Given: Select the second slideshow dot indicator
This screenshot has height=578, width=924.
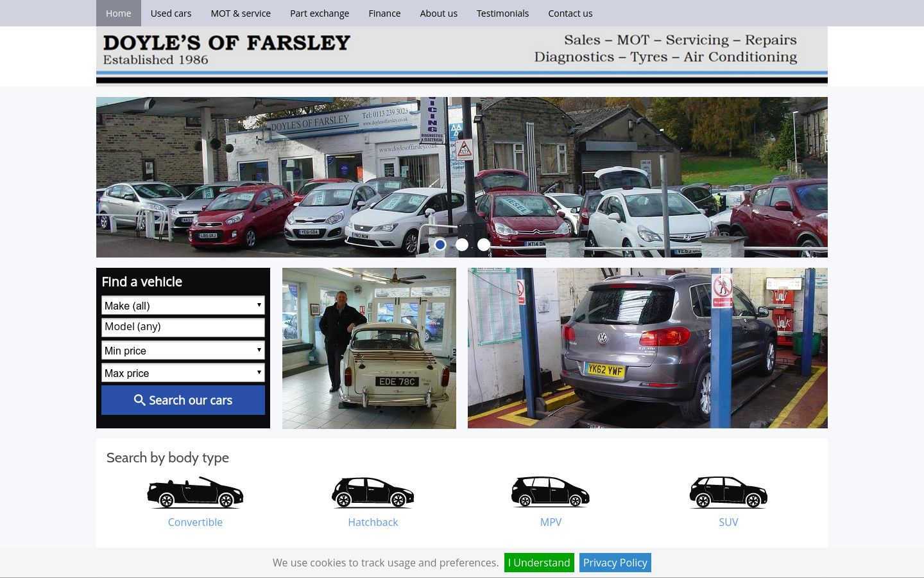Looking at the screenshot, I should click(462, 245).
